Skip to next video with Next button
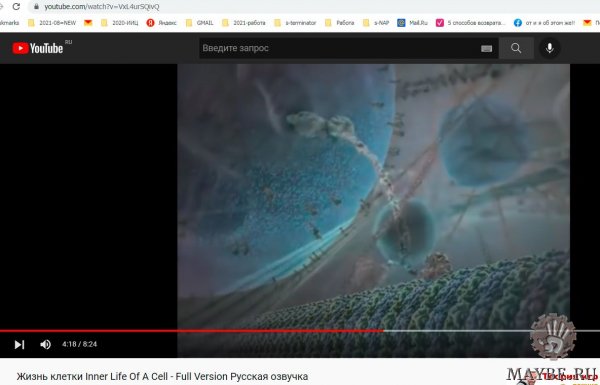Screen dimensions: 600x385 [x=19, y=344]
